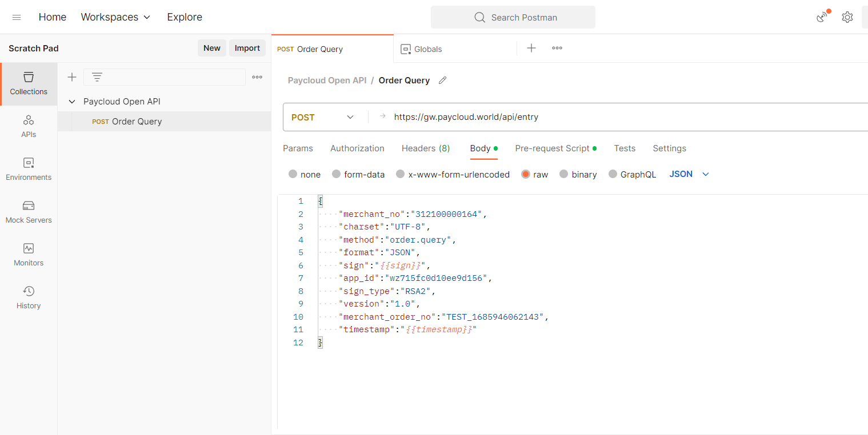Click the collections filter icon
This screenshot has width=868, height=435.
point(97,77)
